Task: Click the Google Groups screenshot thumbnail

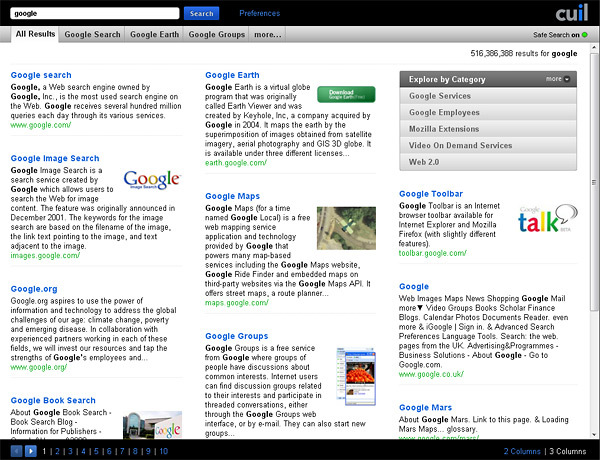Action: [x=356, y=377]
